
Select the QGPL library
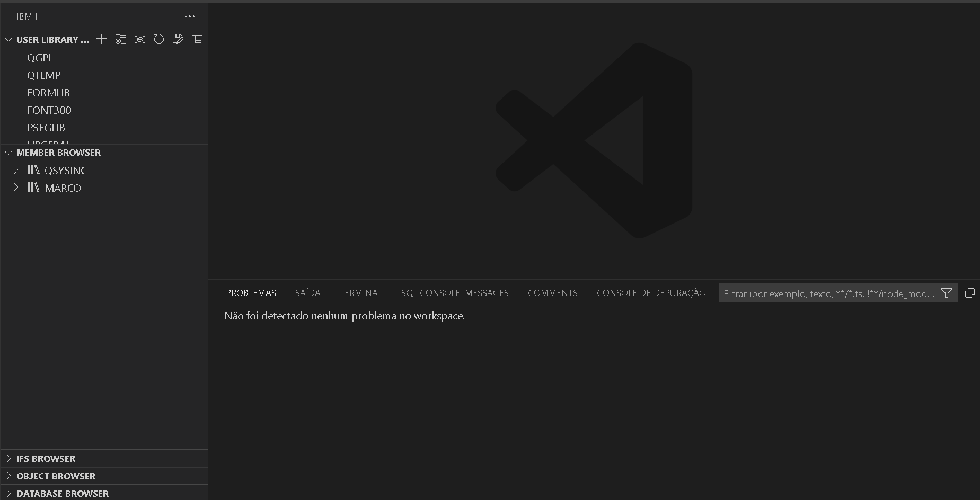(40, 57)
